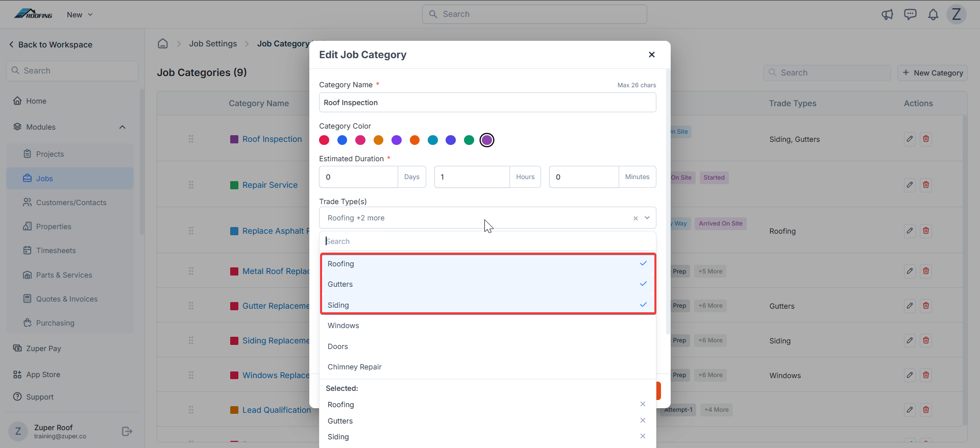Click the Hours duration input field
This screenshot has height=448, width=980.
tap(472, 177)
